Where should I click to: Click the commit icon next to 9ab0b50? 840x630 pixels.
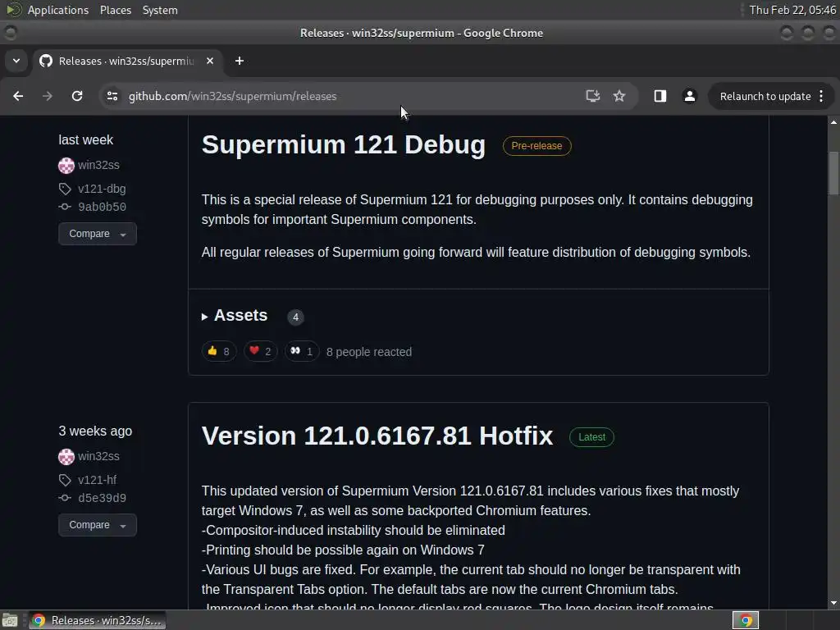[65, 207]
